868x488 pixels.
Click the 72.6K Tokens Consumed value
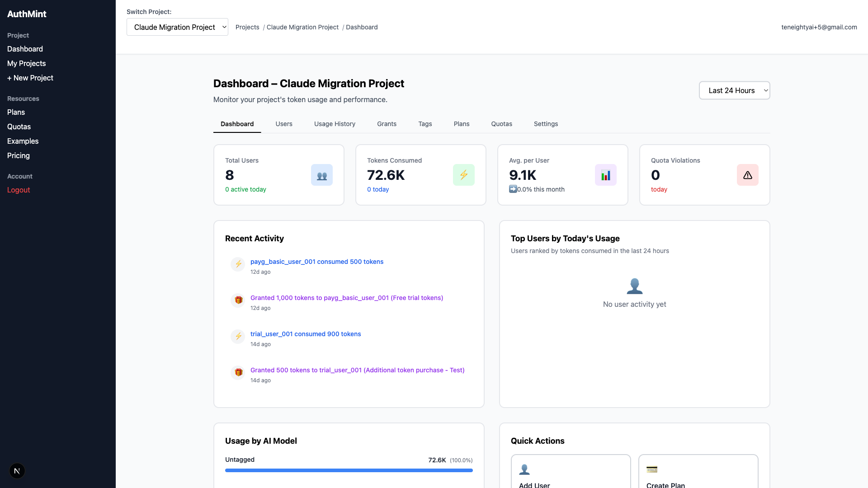[386, 175]
